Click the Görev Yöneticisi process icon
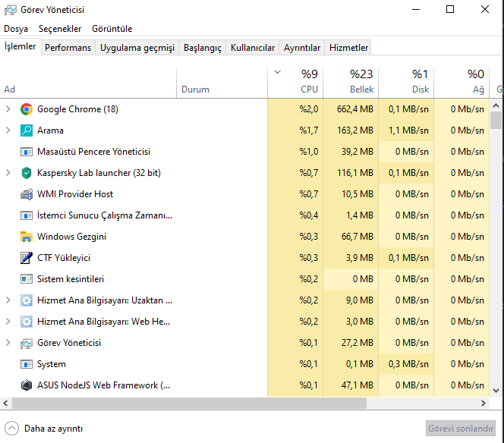This screenshot has width=504, height=443. point(27,343)
